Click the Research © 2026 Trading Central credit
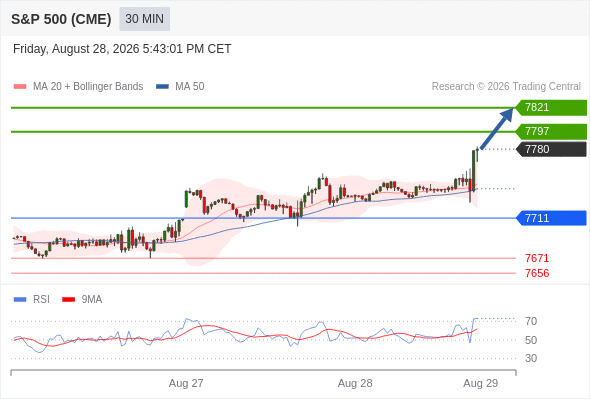 [506, 87]
